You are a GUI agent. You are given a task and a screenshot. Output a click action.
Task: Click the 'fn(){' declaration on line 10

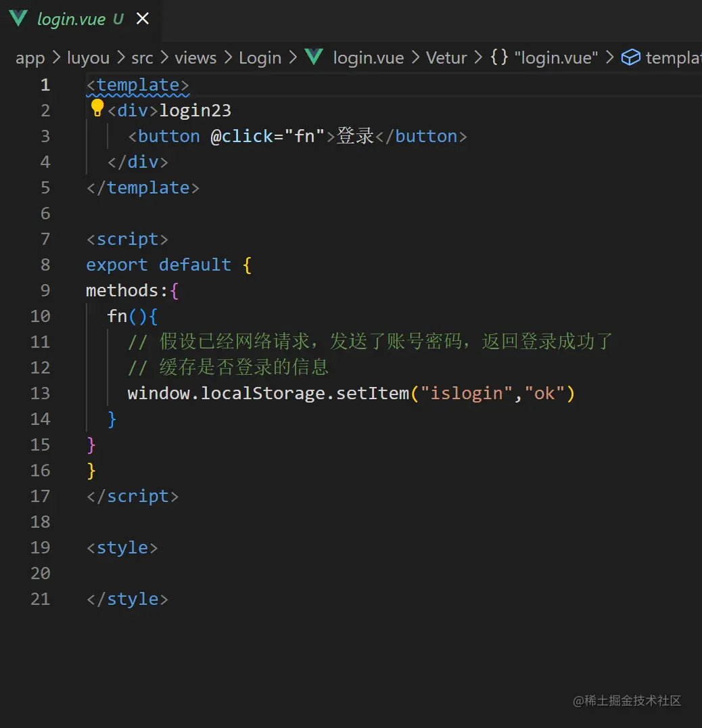[x=133, y=316]
